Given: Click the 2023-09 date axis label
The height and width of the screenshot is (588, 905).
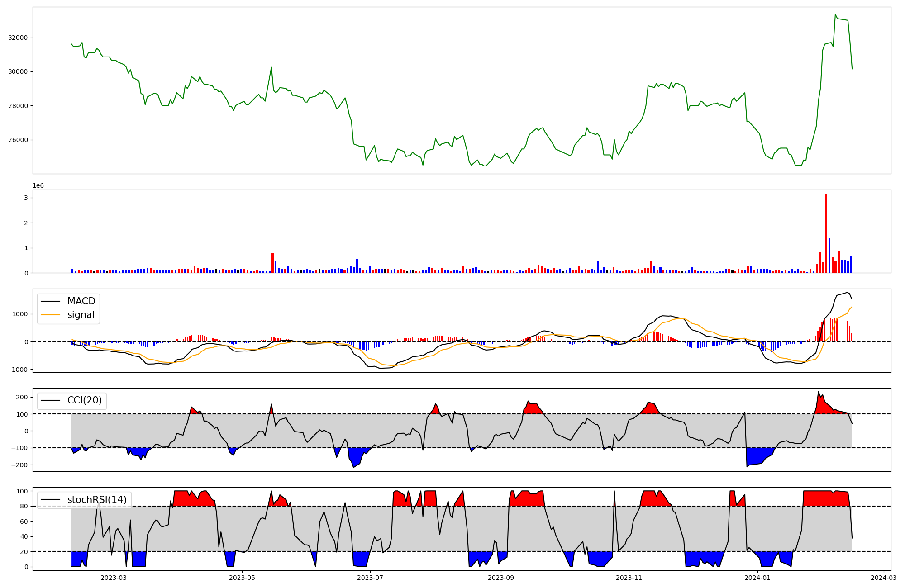Looking at the screenshot, I should click(x=501, y=578).
